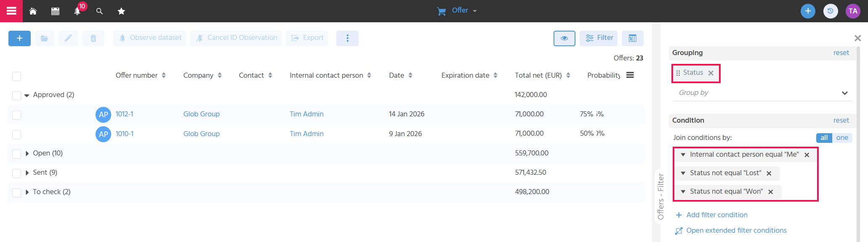Screen dimensions: 868x242
Task: Reset the Condition section
Action: 841,120
